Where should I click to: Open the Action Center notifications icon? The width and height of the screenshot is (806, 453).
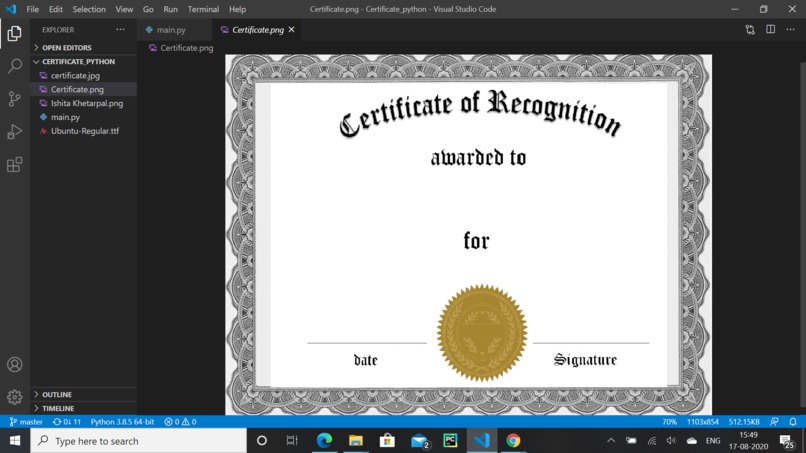pyautogui.click(x=786, y=441)
